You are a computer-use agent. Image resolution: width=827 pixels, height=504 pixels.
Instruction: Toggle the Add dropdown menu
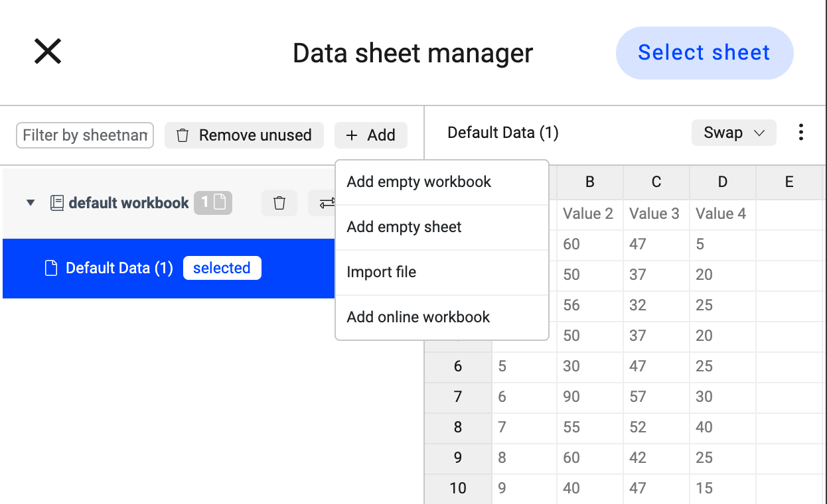tap(371, 135)
